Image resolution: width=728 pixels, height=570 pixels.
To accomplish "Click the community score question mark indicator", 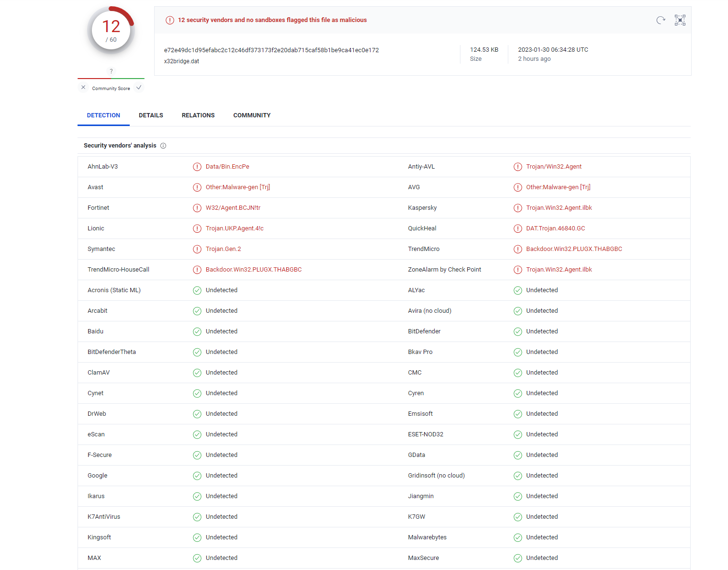I will point(111,71).
